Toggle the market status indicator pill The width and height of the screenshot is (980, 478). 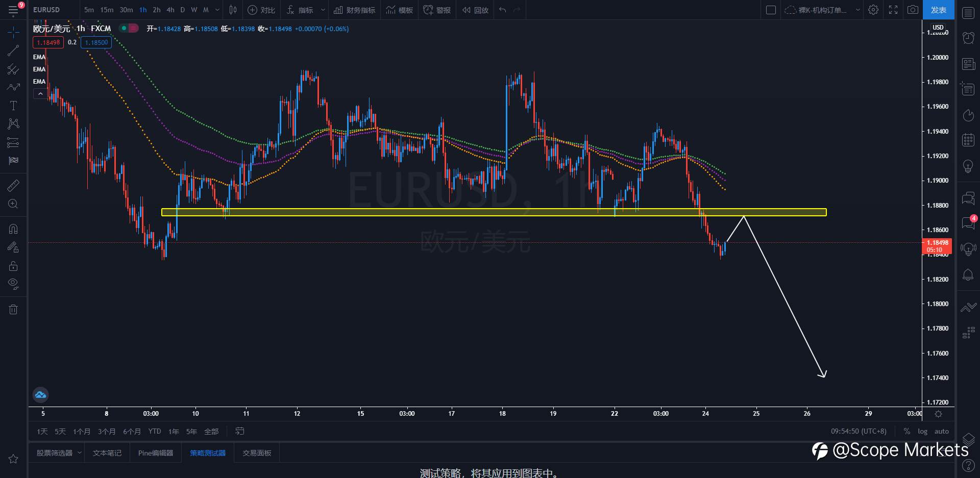pyautogui.click(x=129, y=29)
